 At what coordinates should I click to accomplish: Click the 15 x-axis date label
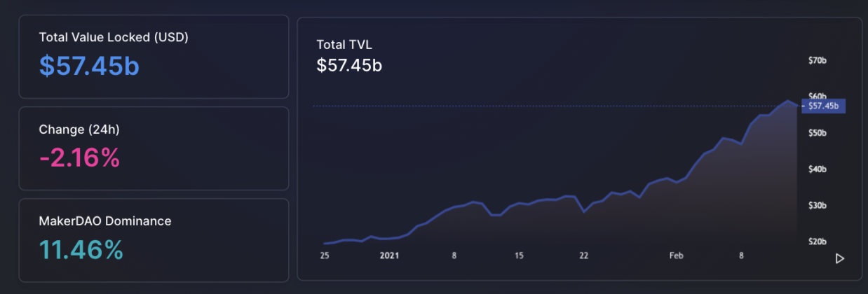519,256
